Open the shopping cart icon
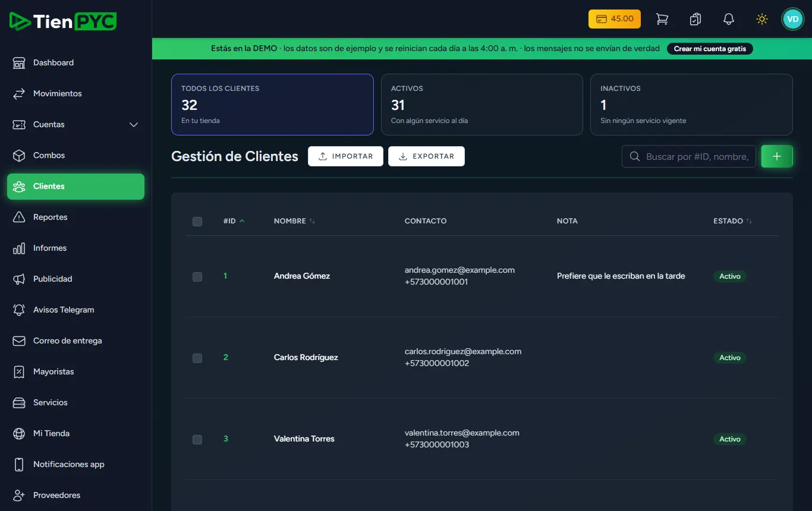 pos(662,19)
